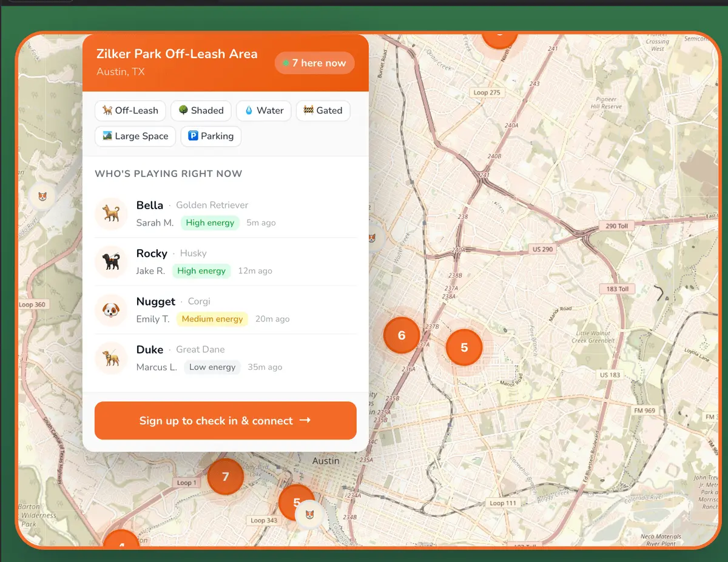The width and height of the screenshot is (728, 562).
Task: Select the Bella dog name
Action: coord(150,205)
